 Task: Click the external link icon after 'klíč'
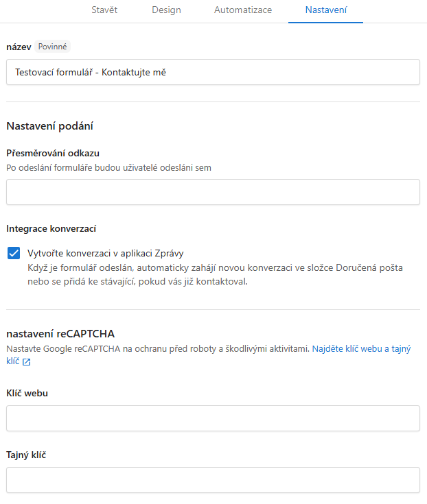26,362
